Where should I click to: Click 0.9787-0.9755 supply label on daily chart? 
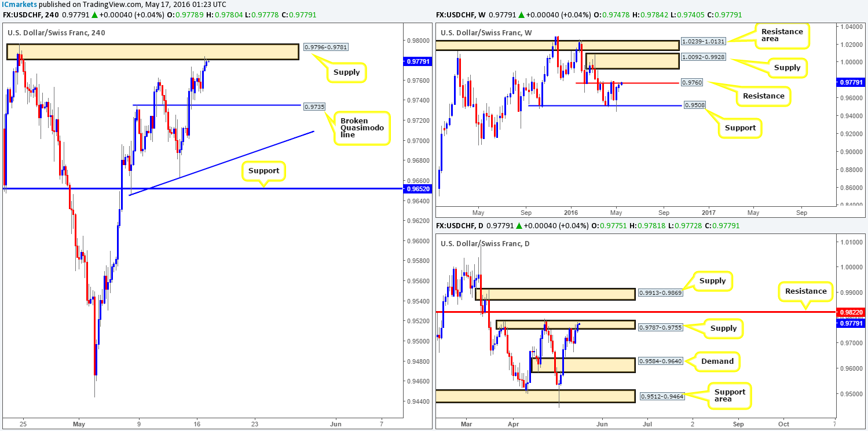click(x=660, y=328)
